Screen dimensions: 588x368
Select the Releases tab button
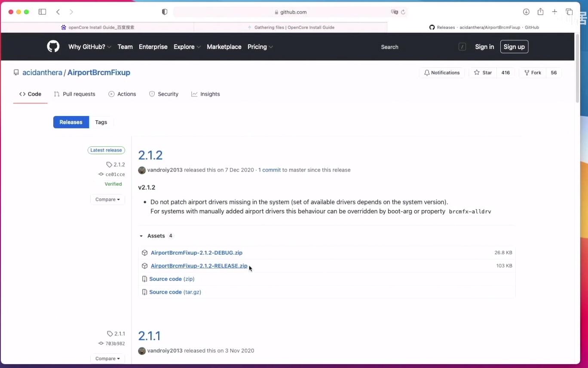(x=71, y=122)
